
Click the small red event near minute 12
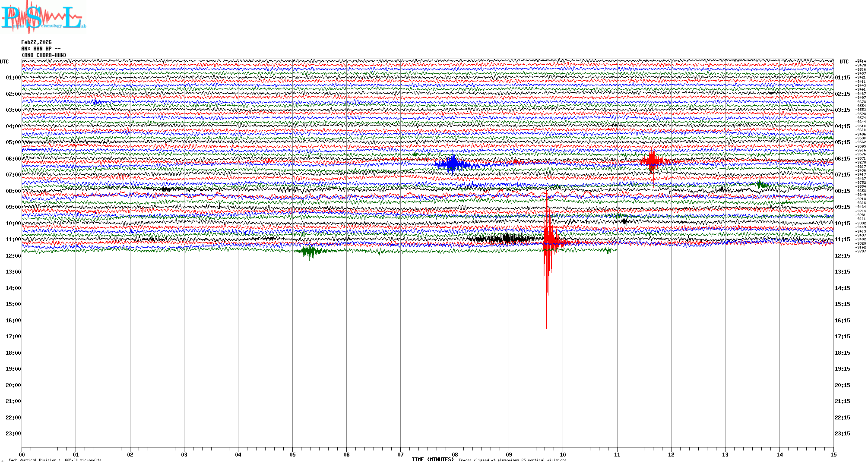(x=652, y=161)
